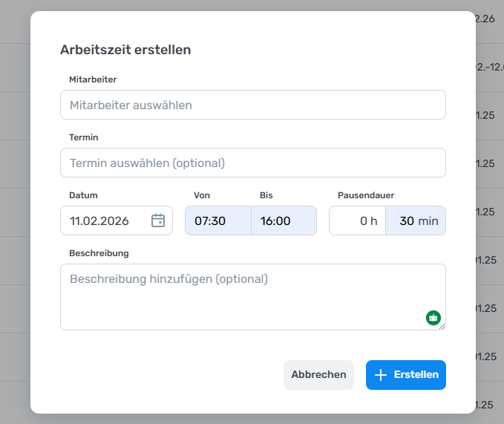
Task: Click the plus icon on the Erstellen button
Action: (381, 375)
